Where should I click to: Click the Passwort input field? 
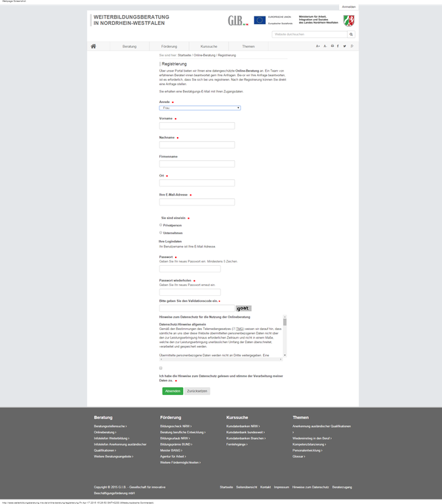190,268
